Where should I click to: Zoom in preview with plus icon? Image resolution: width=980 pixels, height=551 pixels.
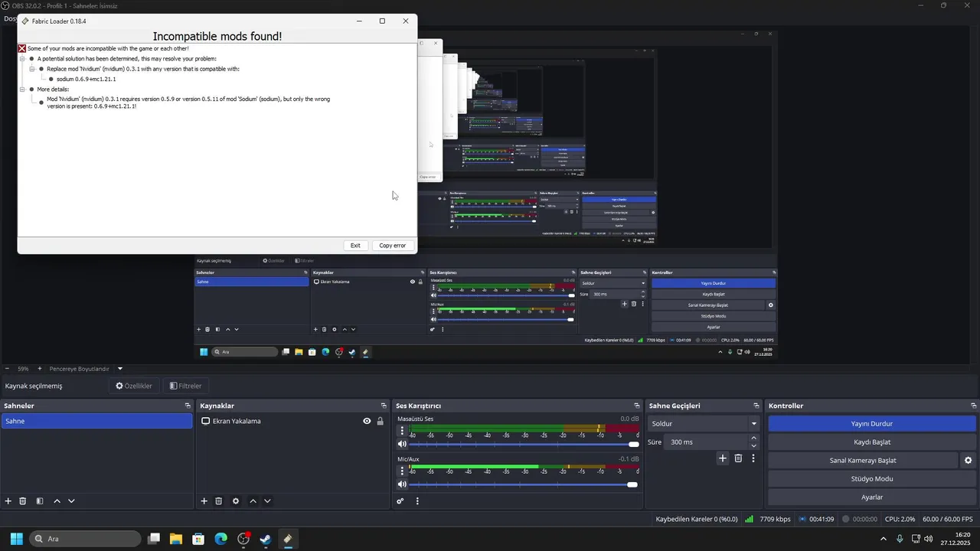tap(40, 369)
